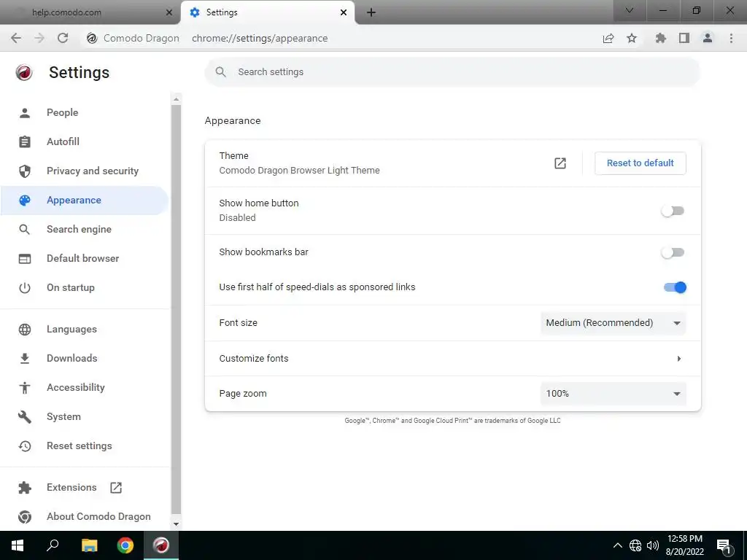
Task: Open the taskbar clock and date
Action: pos(684,545)
